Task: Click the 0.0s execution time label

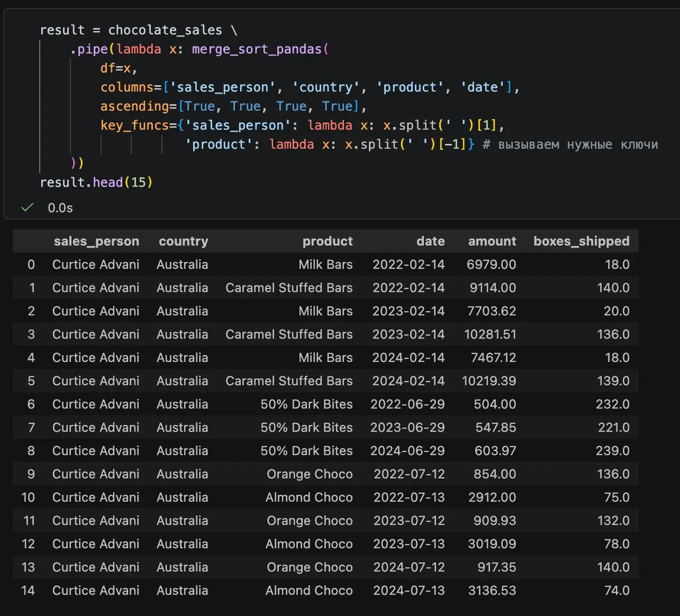Action: click(61, 208)
